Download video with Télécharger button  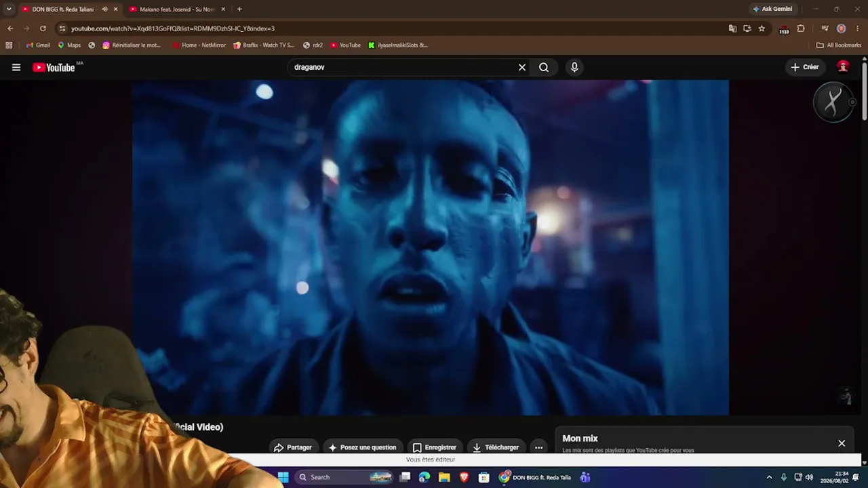(x=496, y=447)
